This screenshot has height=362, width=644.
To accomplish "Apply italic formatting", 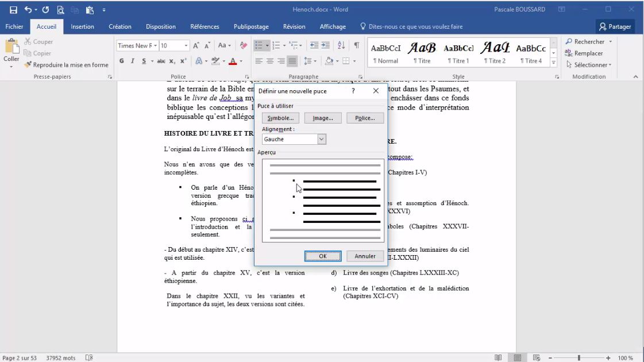I will point(132,59).
